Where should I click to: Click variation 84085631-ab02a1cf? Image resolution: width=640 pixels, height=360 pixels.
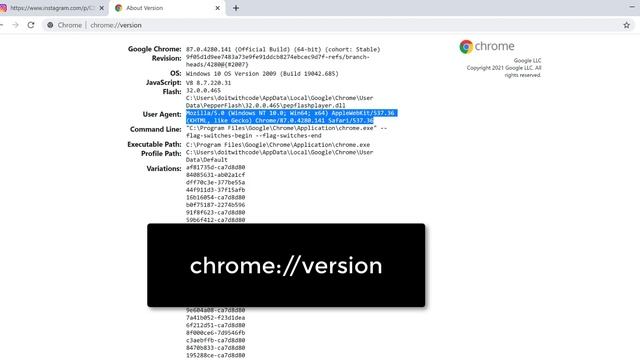216,175
